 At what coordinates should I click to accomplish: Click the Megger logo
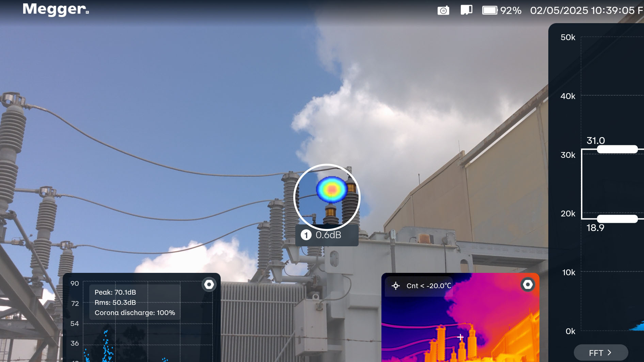[56, 10]
